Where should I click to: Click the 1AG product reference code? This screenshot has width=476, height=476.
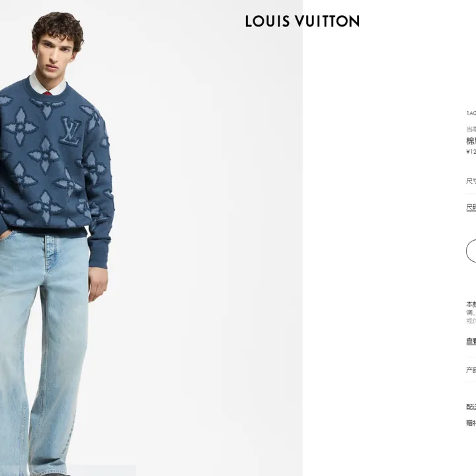[x=471, y=113]
